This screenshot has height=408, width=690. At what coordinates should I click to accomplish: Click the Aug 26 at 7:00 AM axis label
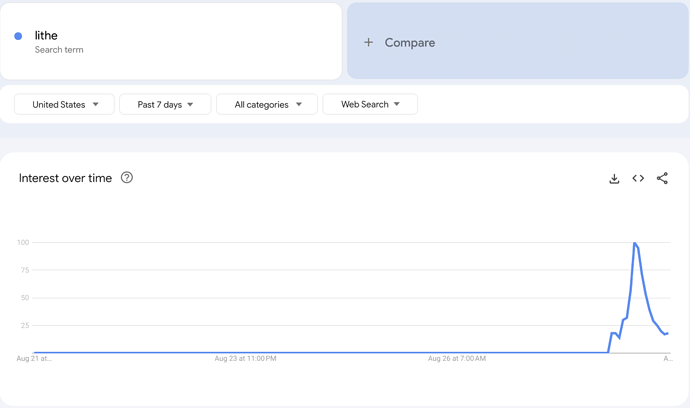pos(457,358)
